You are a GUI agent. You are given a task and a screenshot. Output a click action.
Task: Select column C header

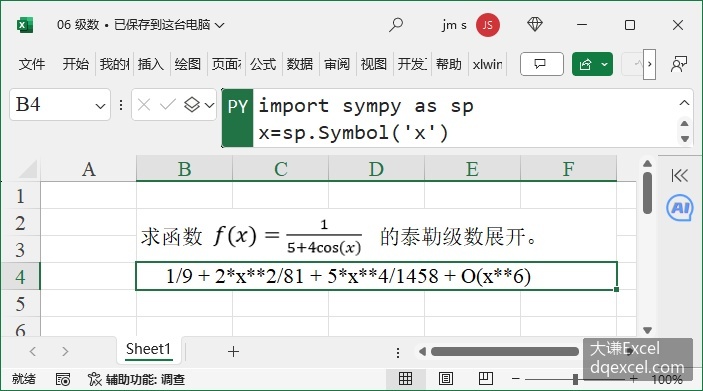[x=281, y=169]
